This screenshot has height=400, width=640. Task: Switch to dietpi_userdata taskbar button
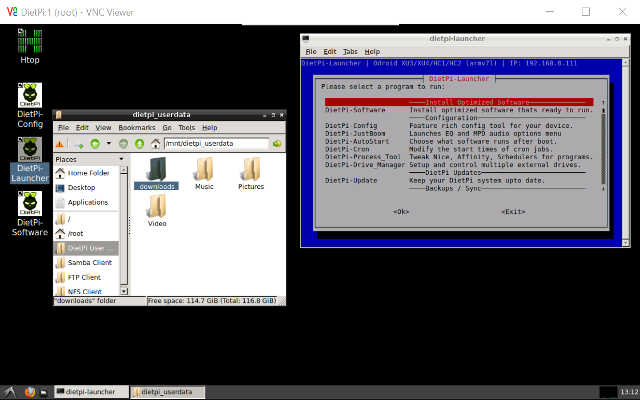167,392
